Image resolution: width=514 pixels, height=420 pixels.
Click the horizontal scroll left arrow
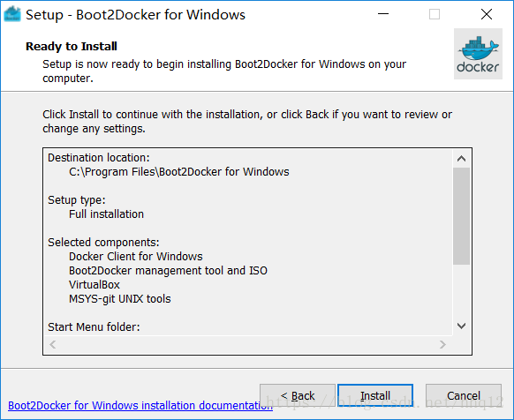coord(52,344)
